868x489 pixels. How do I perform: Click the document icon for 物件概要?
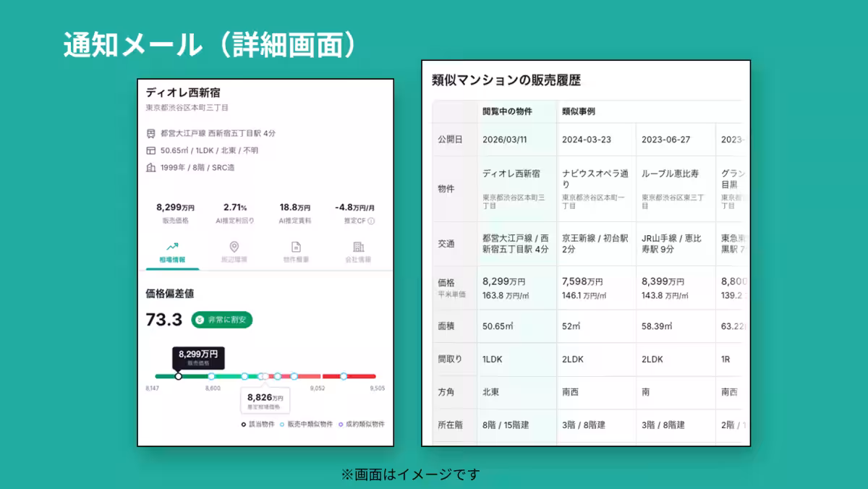click(297, 246)
